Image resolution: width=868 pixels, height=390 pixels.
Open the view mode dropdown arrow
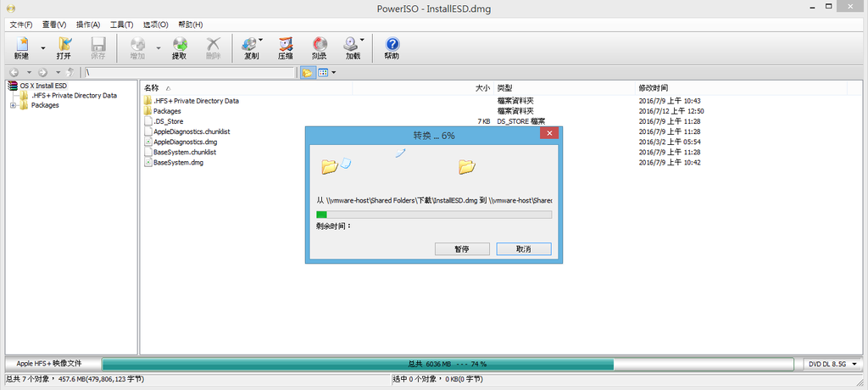click(x=334, y=73)
